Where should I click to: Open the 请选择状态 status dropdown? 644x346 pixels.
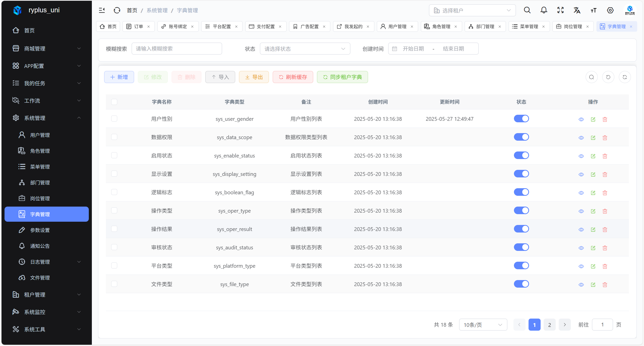[305, 49]
